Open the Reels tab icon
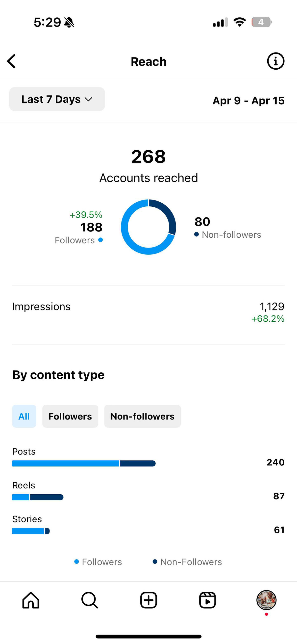This screenshot has width=297, height=644. (207, 600)
